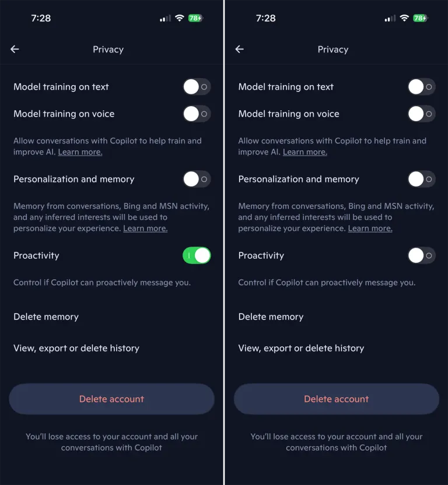The height and width of the screenshot is (485, 448).
Task: Click the Wi-Fi status icon in the right screen
Action: (404, 18)
